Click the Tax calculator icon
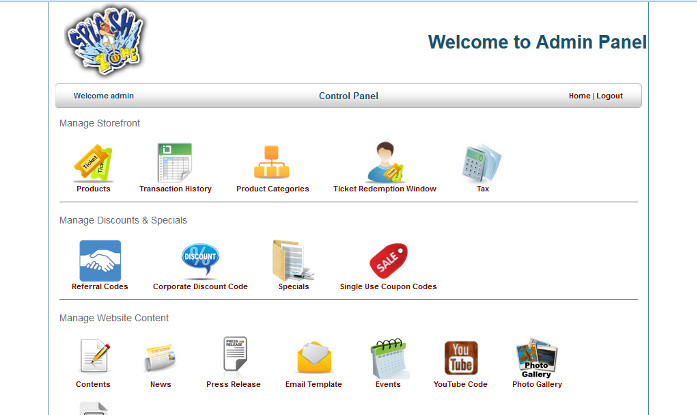The image size is (697, 415). [x=482, y=162]
